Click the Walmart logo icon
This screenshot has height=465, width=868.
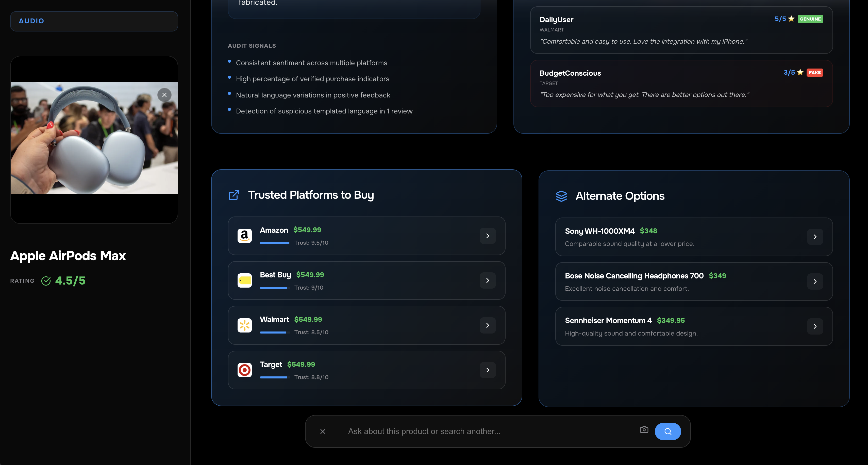coord(244,325)
